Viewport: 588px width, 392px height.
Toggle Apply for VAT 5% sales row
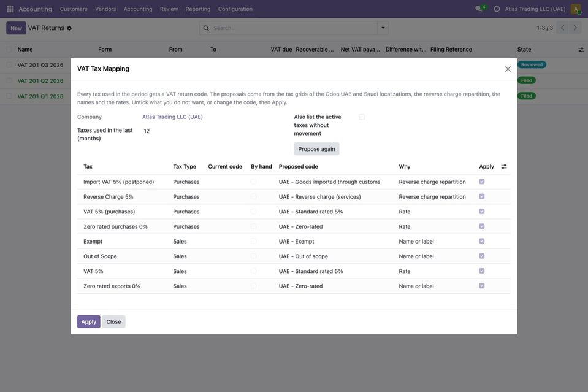point(482,271)
